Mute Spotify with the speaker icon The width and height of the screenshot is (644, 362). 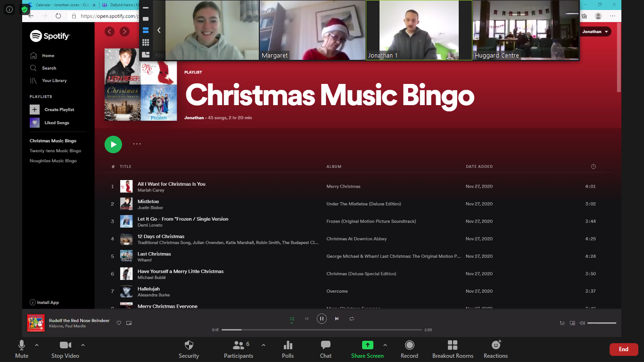582,323
